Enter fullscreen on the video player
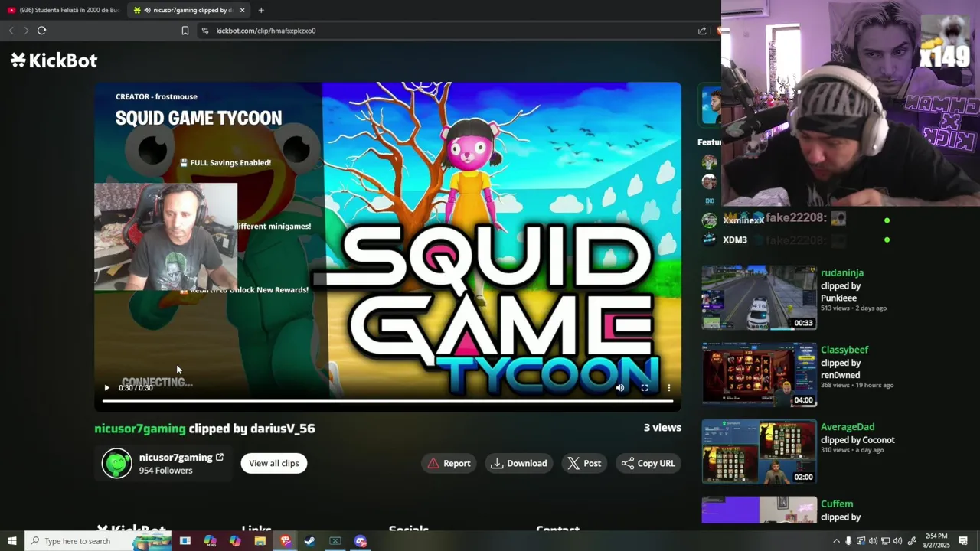Image resolution: width=980 pixels, height=551 pixels. 645,388
